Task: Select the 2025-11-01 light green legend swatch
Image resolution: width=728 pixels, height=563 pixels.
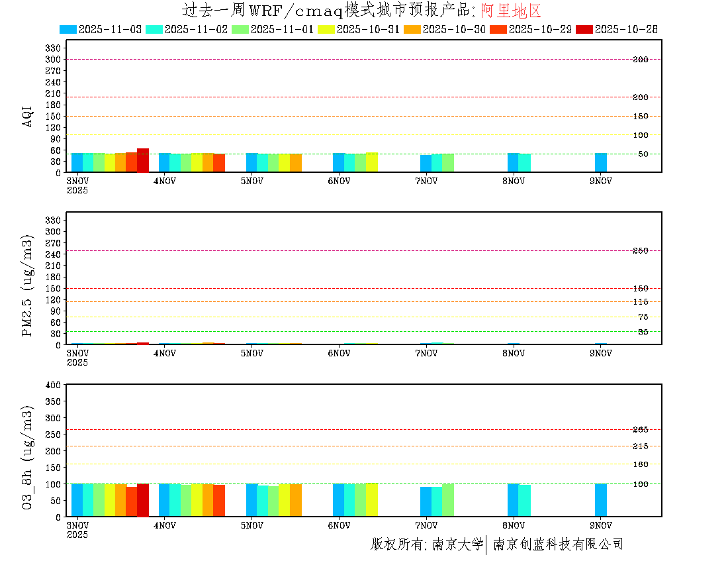Action: (x=240, y=29)
